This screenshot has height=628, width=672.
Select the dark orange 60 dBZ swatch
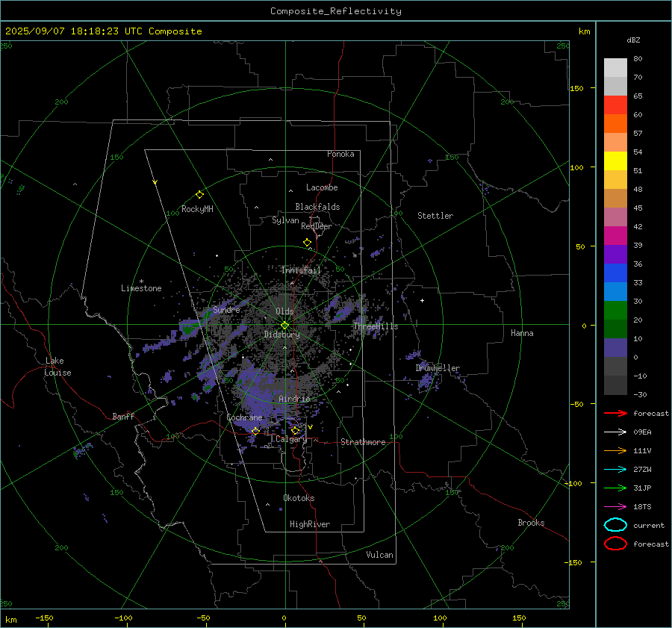click(x=615, y=123)
